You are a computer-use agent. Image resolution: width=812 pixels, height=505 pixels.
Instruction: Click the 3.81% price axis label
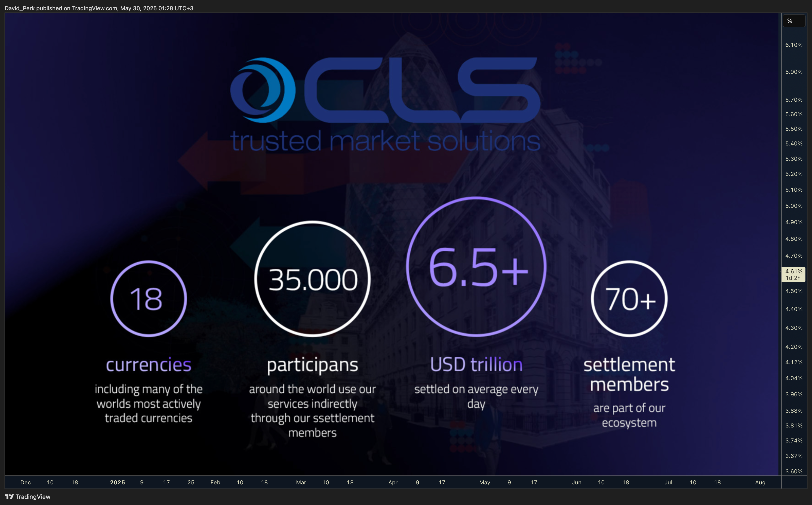tap(794, 426)
